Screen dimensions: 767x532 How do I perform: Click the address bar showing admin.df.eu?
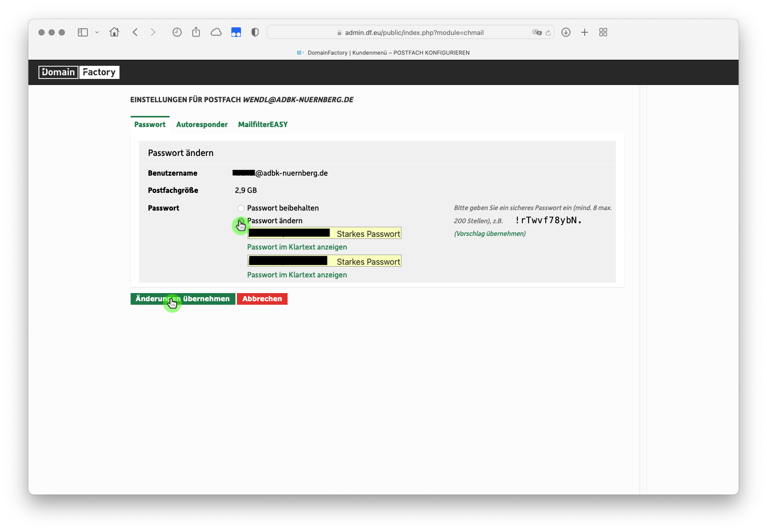point(410,32)
